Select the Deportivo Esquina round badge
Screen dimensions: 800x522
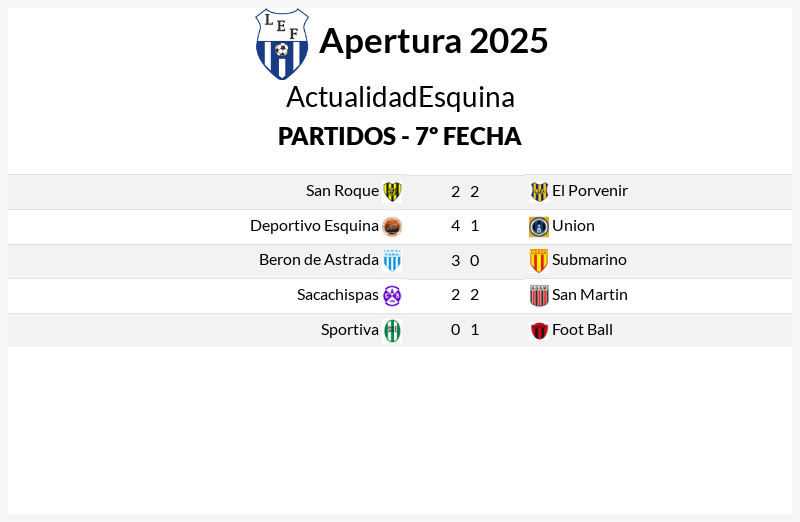[392, 227]
